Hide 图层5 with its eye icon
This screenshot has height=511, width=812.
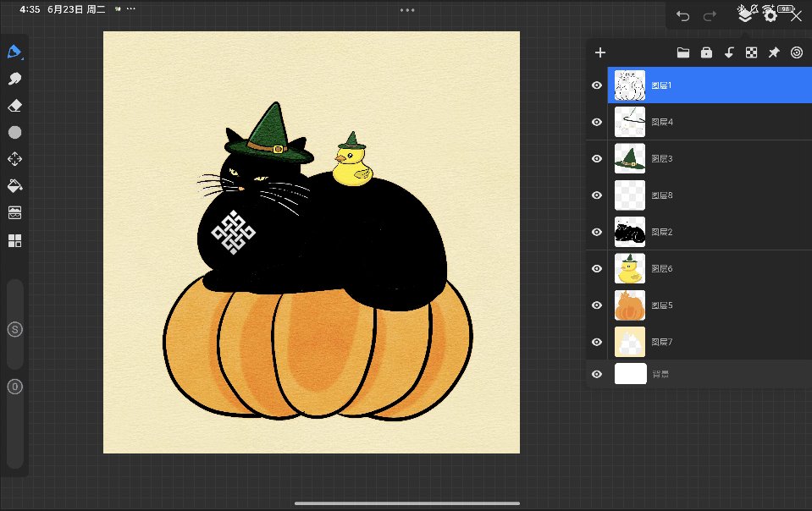pos(597,305)
